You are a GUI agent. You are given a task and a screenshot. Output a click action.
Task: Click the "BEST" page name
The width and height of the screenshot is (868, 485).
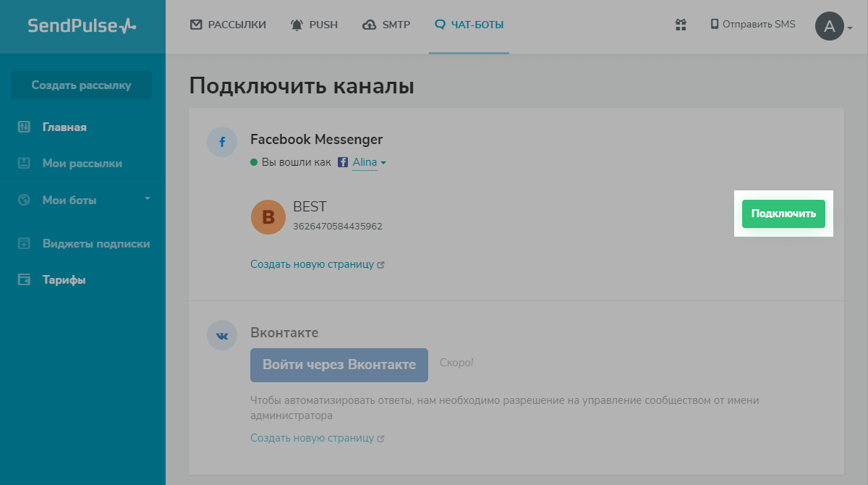310,207
